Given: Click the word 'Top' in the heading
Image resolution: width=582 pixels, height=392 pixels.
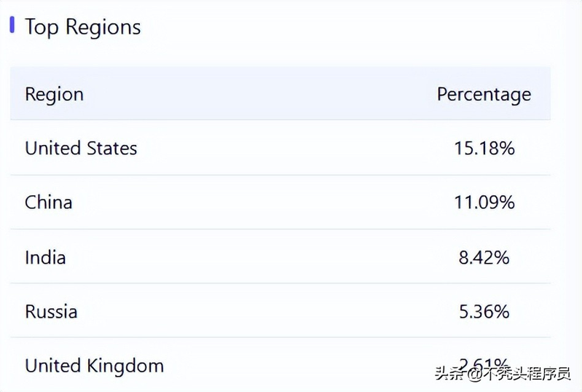Looking at the screenshot, I should click(41, 28).
